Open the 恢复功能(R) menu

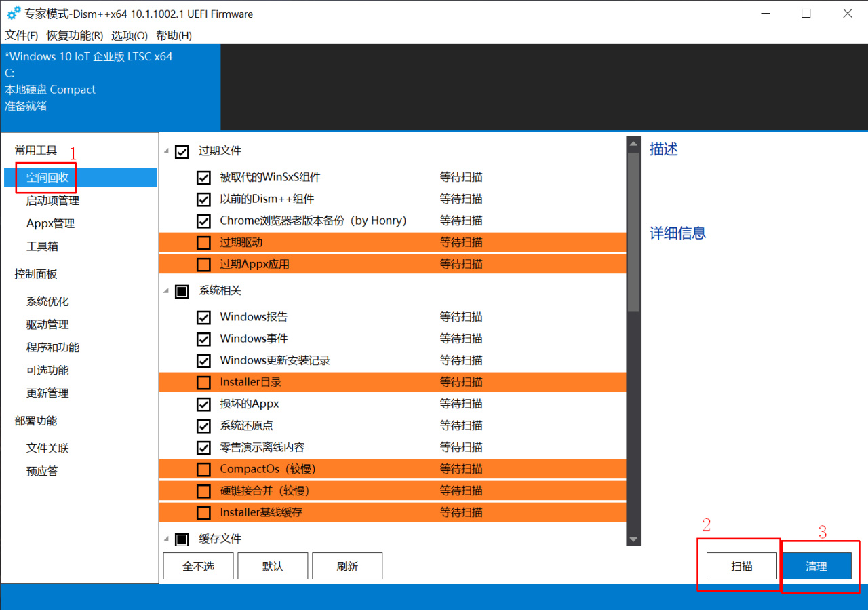point(75,35)
